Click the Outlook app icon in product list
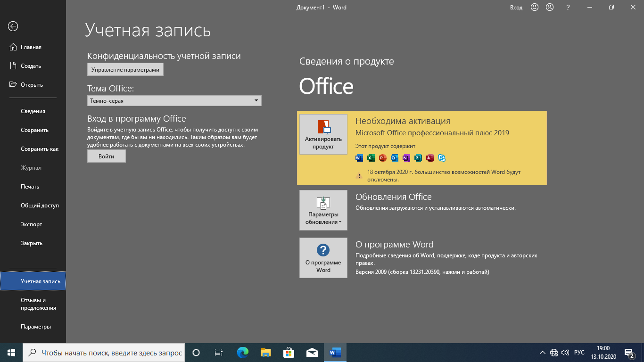 395,158
